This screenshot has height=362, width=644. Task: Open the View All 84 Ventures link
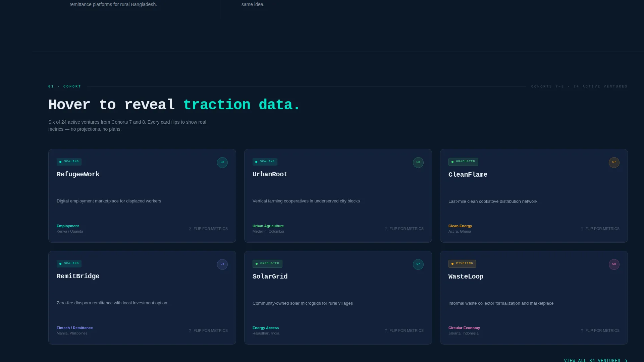pyautogui.click(x=596, y=361)
